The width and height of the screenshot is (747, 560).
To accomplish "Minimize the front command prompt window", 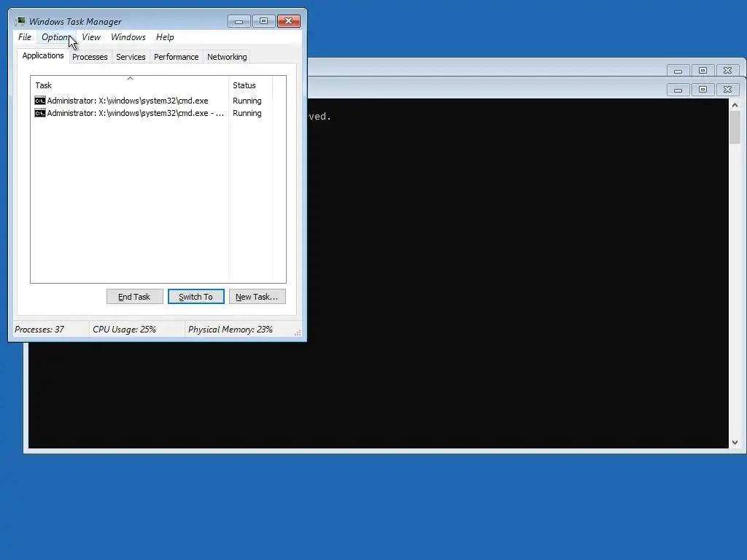I will pyautogui.click(x=678, y=90).
